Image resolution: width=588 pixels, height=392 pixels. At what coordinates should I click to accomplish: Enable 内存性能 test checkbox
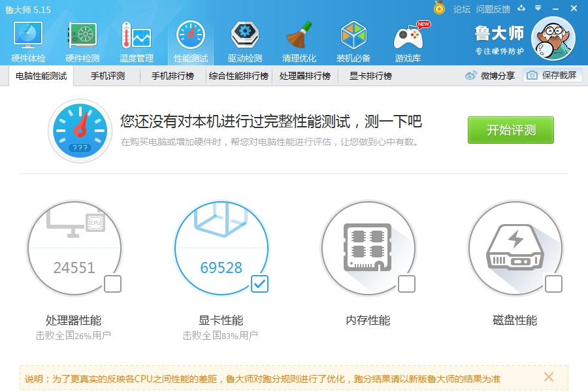[x=406, y=284]
